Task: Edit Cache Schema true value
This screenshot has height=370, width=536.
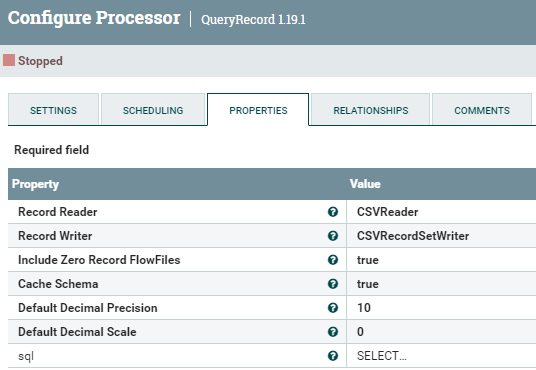Action: (368, 284)
